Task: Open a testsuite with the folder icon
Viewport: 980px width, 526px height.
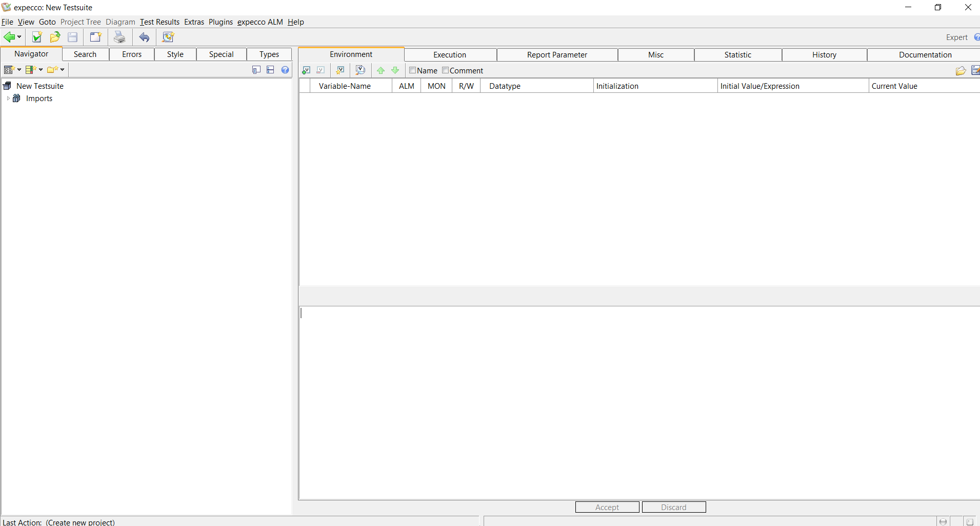Action: point(55,37)
